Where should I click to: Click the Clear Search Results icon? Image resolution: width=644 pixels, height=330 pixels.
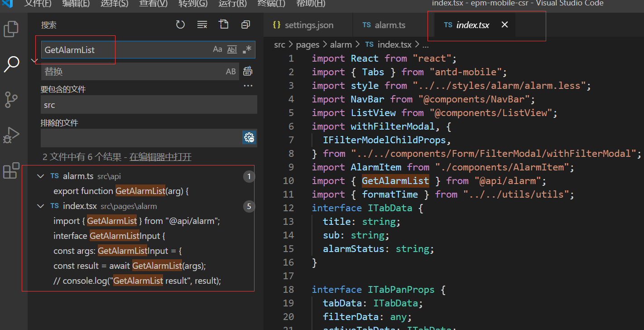pyautogui.click(x=202, y=24)
